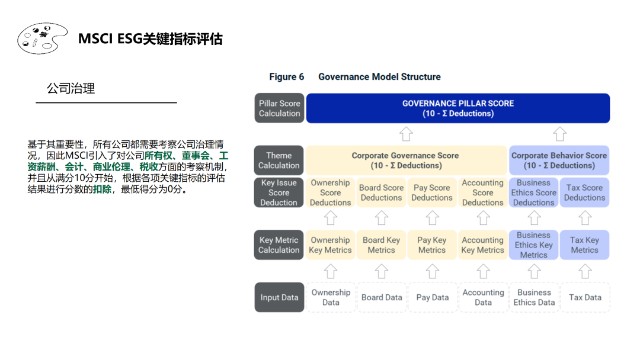Click the arrow above Business Ethics Data
This screenshot has height=360, width=640.
534,271
